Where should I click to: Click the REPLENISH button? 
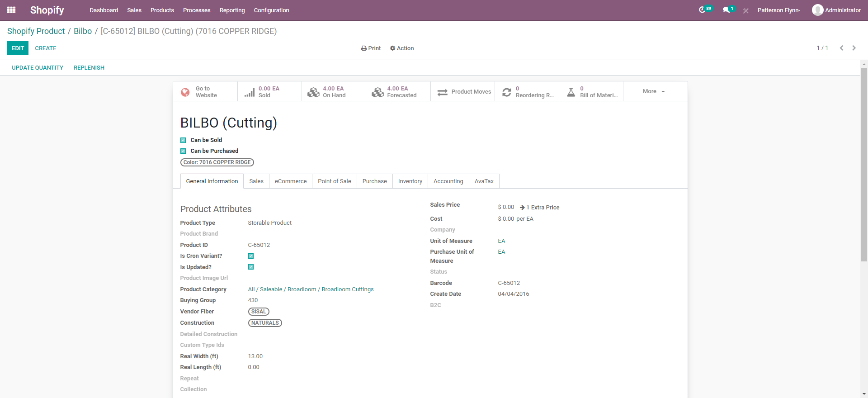coord(89,68)
